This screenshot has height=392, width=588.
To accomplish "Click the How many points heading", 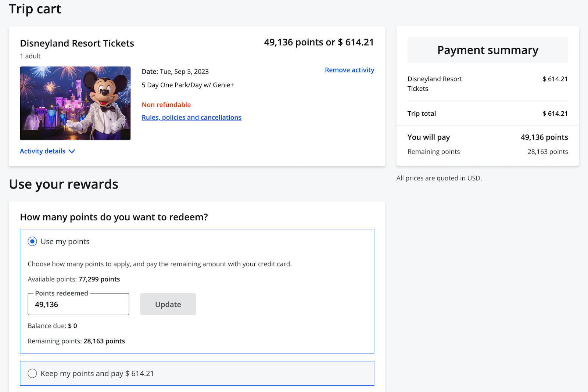I will (114, 217).
